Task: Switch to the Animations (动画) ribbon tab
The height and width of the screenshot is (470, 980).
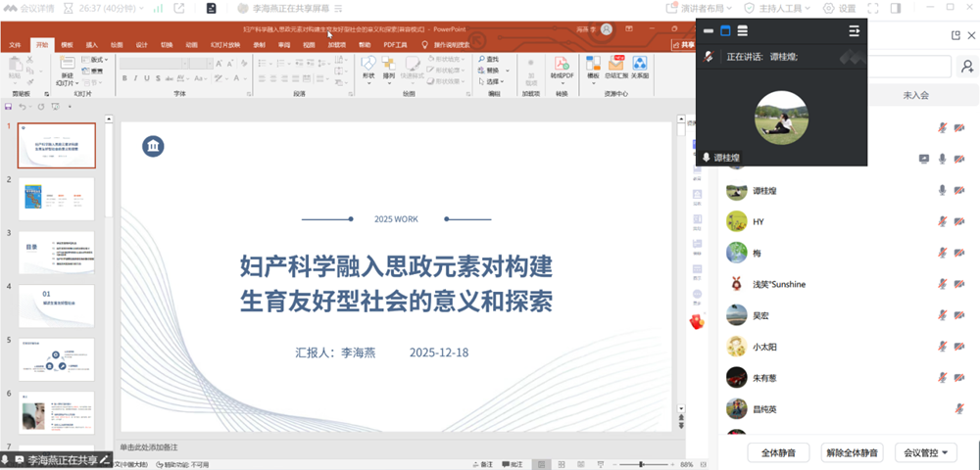Action: (191, 45)
